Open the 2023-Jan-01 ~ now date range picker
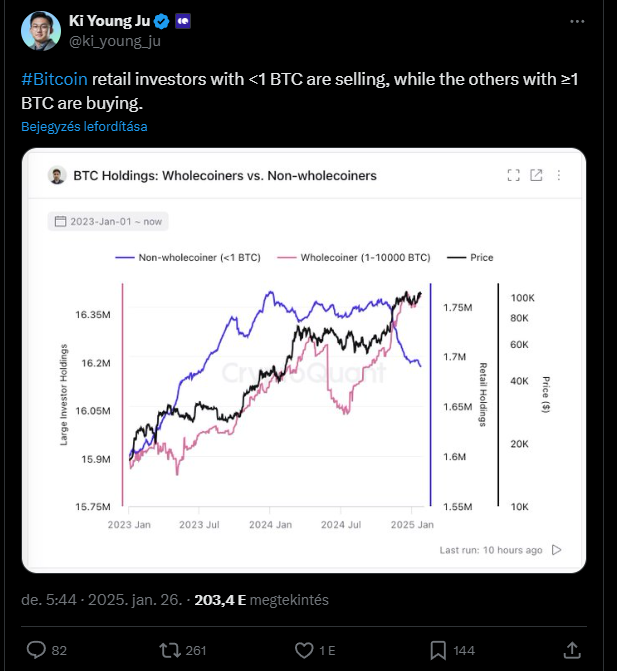This screenshot has width=617, height=671. pos(108,222)
